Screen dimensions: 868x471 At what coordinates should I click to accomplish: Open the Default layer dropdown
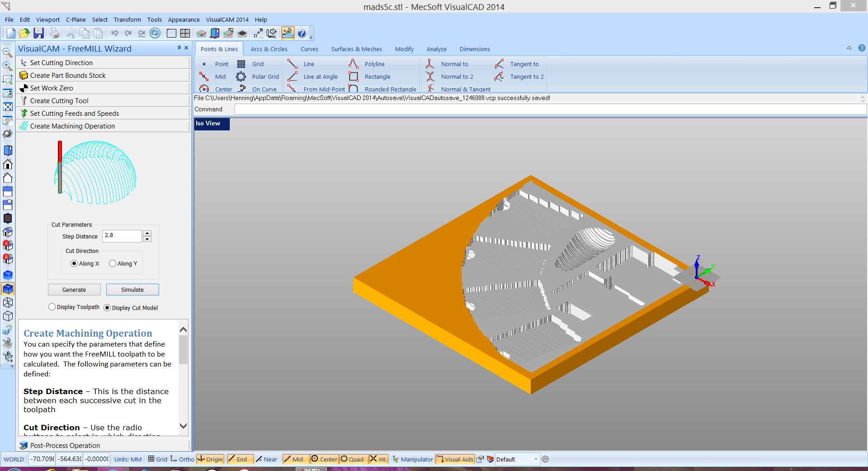536,459
